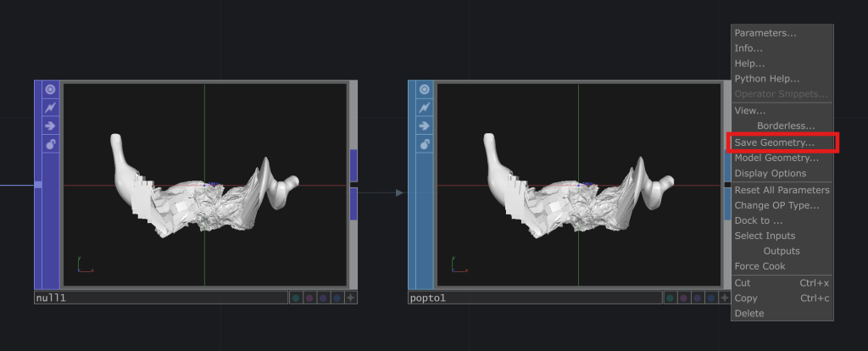Click Outputs in the context menu

(x=782, y=251)
